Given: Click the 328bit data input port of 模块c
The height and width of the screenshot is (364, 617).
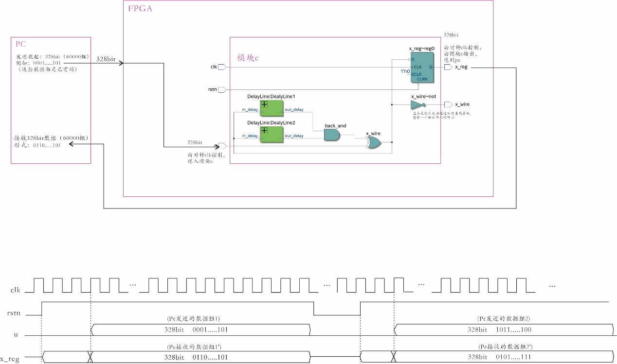Looking at the screenshot, I should (222, 146).
